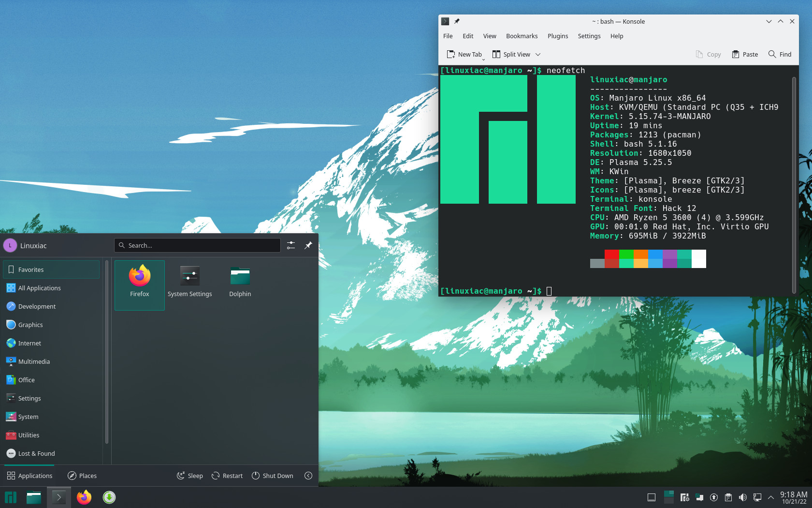Click the Manjaro notification icon in the tray

click(699, 497)
